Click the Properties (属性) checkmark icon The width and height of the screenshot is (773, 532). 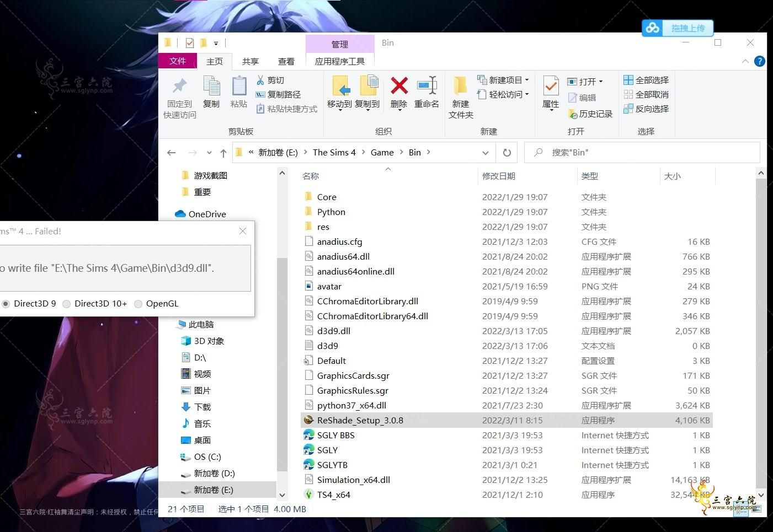click(x=551, y=87)
